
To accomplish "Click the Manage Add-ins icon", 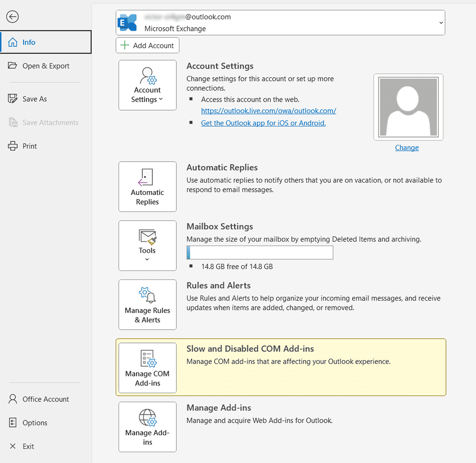I will (x=148, y=427).
